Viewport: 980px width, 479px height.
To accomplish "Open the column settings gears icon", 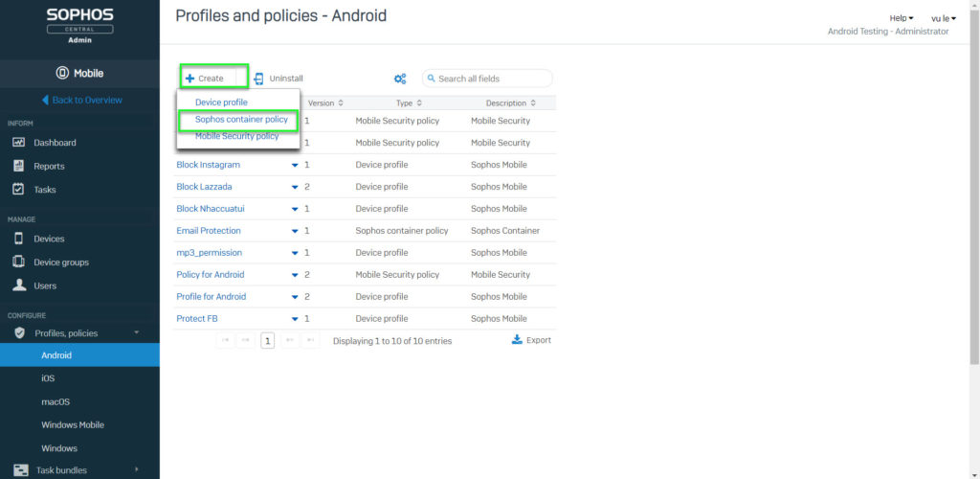I will (x=400, y=79).
